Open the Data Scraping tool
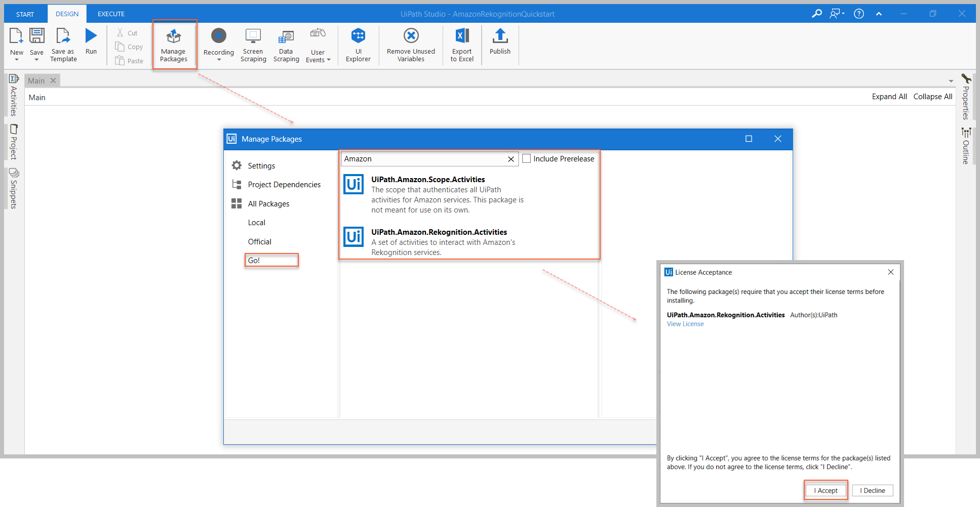Screen dimensions: 980x507 286,45
